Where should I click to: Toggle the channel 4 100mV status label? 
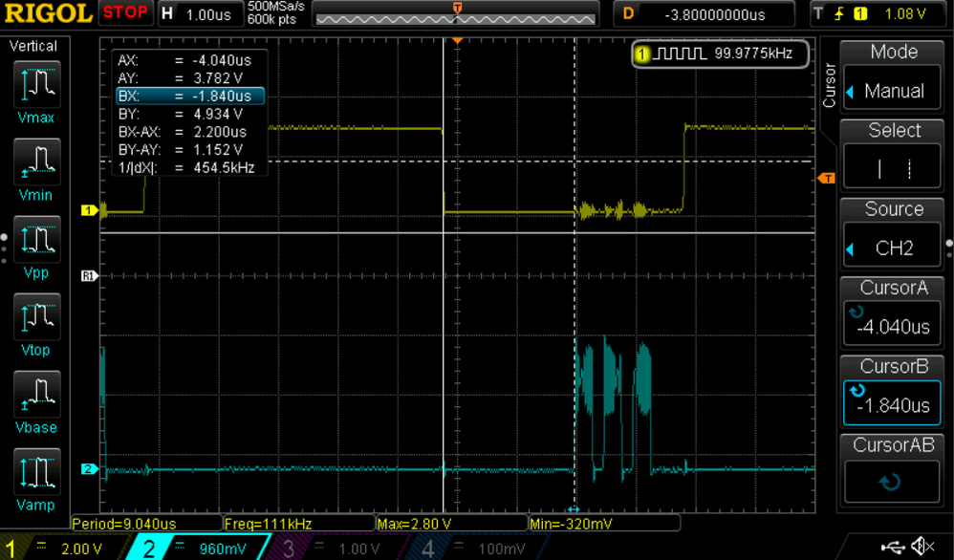point(478,548)
